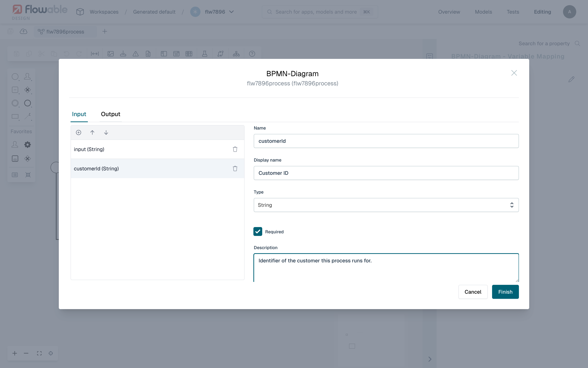Open the Workspaces breadcrumb link
The height and width of the screenshot is (368, 588).
104,12
